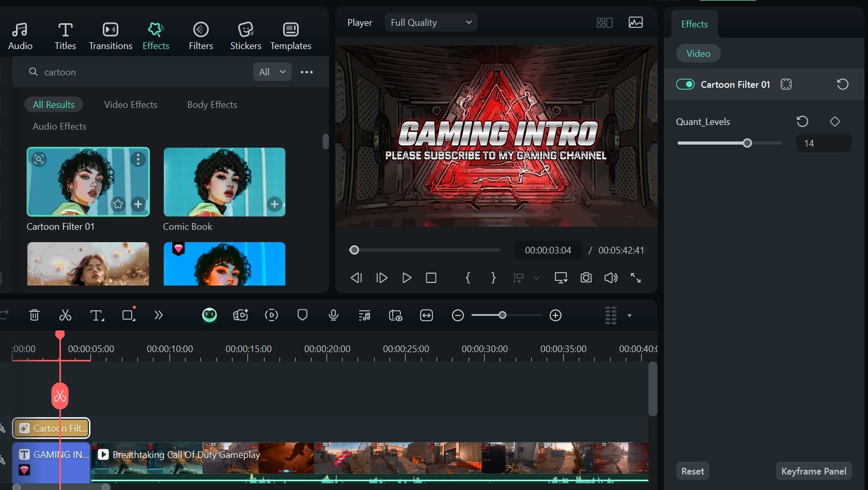Toggle the track preview visibility option
868x490 pixels.
395,315
